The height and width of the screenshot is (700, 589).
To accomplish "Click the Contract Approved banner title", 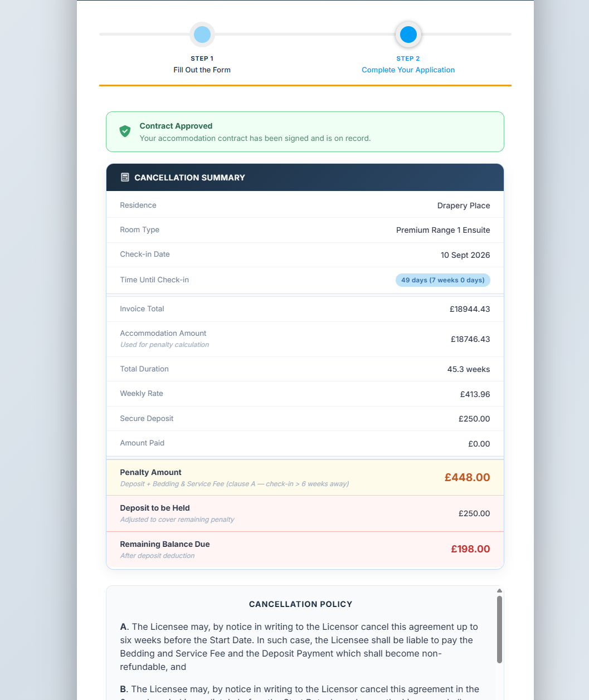I will pos(176,126).
